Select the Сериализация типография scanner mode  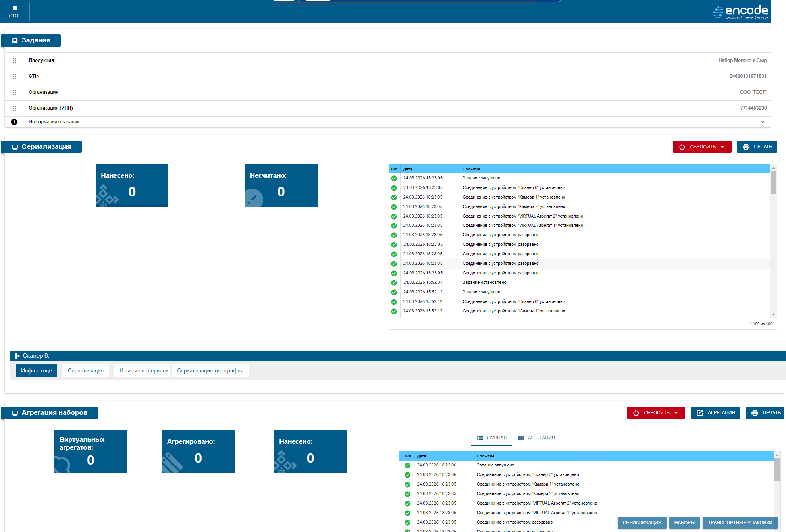click(210, 370)
